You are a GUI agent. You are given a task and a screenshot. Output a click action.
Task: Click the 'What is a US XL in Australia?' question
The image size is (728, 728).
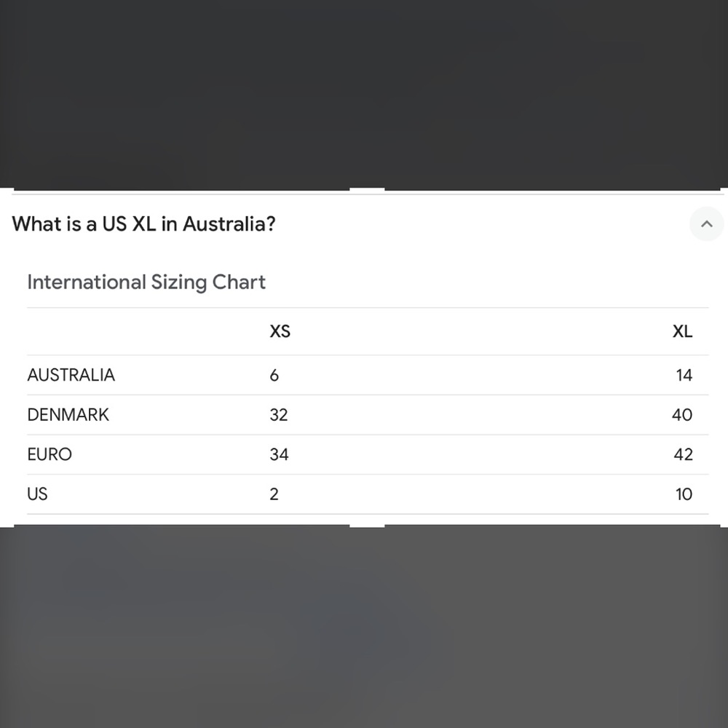pos(144,224)
